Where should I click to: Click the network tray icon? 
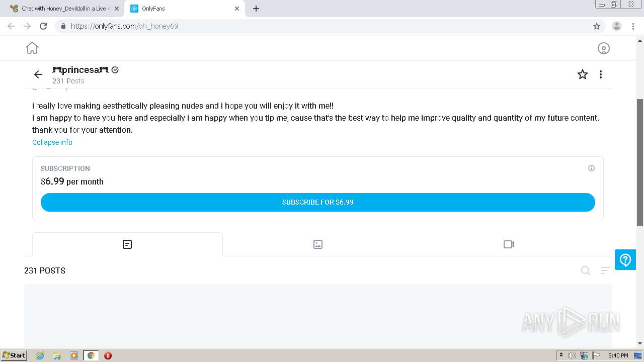click(x=584, y=355)
